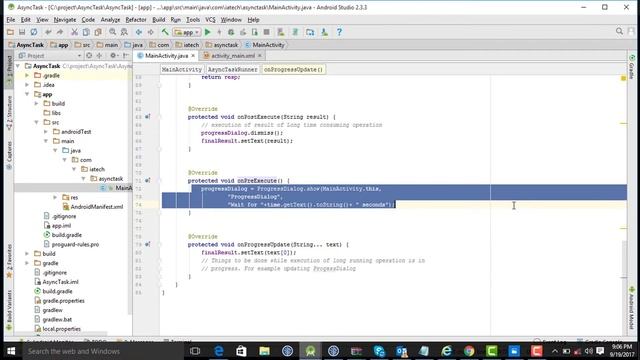Expand the .idea folder node
The height and width of the screenshot is (360, 640).
27,85
